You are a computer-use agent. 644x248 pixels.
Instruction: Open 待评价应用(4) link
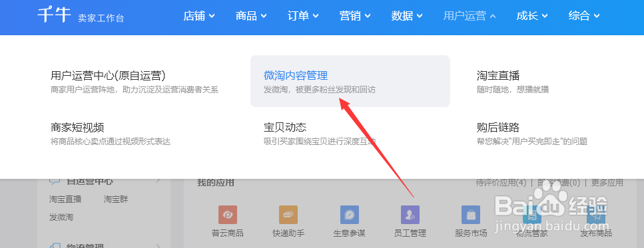pyautogui.click(x=501, y=182)
